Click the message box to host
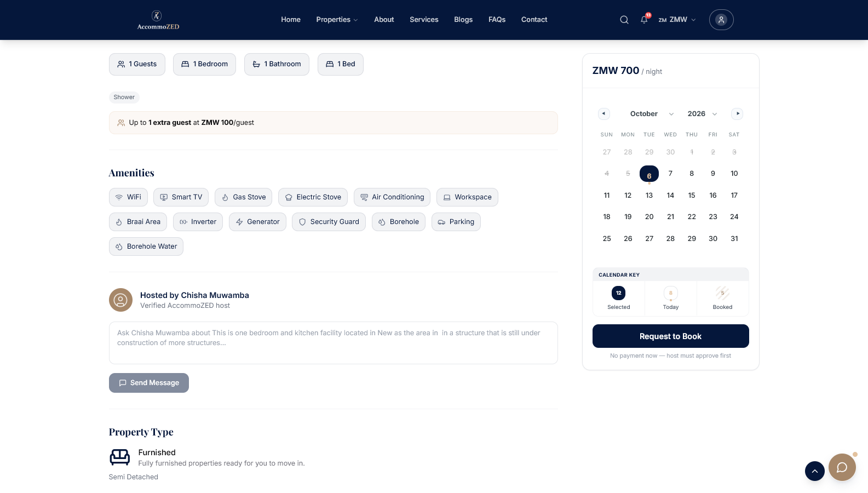This screenshot has width=868, height=493. coord(334,343)
